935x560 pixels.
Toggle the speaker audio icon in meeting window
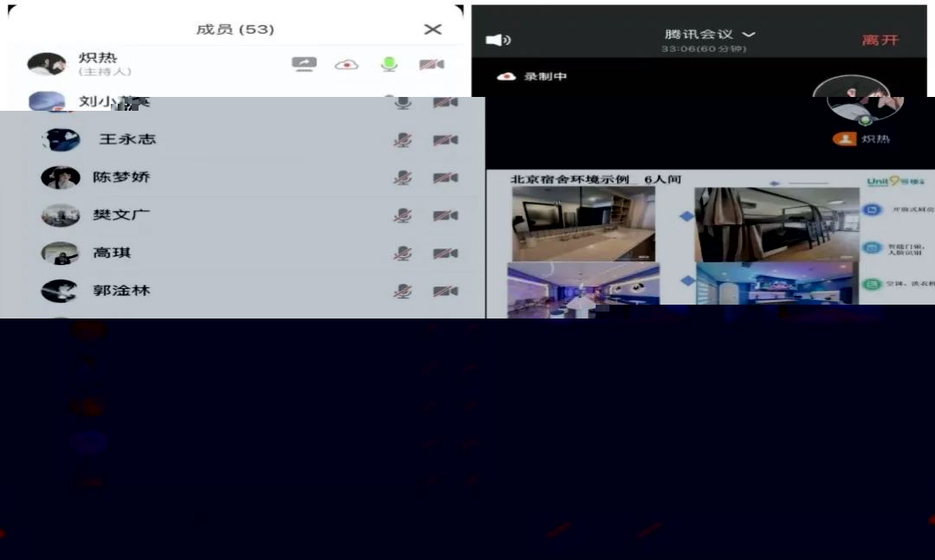(x=498, y=40)
